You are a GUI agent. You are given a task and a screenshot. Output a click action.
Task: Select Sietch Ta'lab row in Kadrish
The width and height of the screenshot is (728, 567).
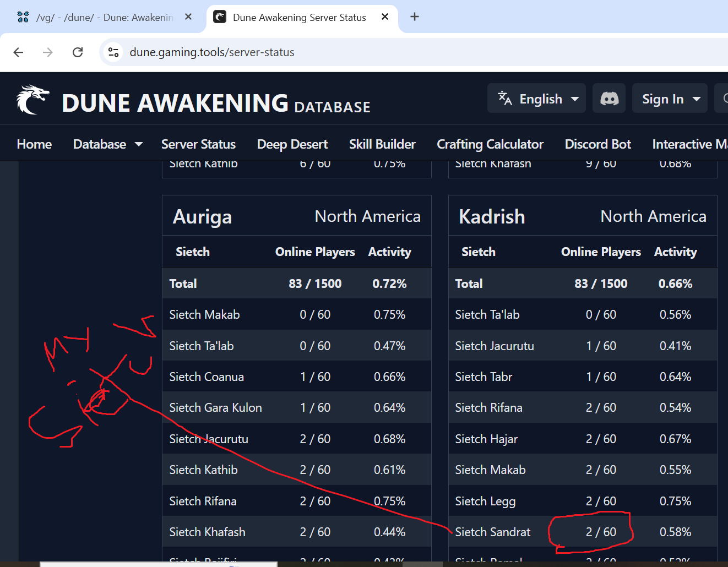pyautogui.click(x=583, y=314)
